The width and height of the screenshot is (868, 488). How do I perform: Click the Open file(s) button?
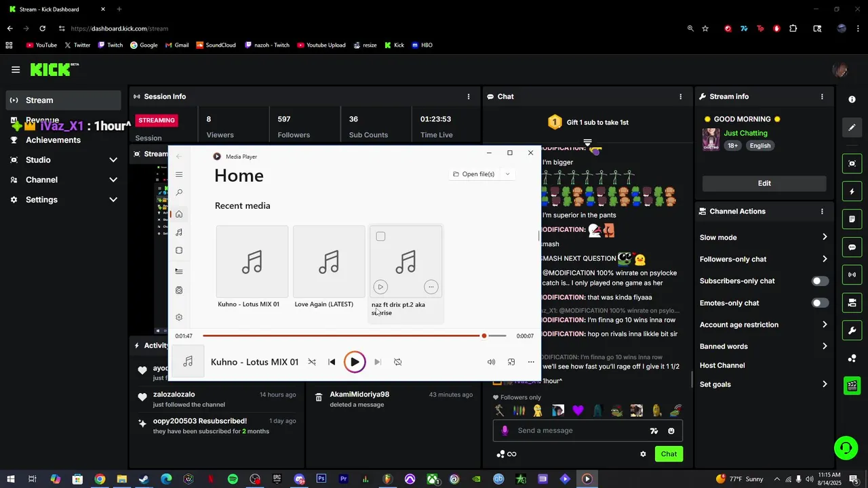tap(474, 174)
